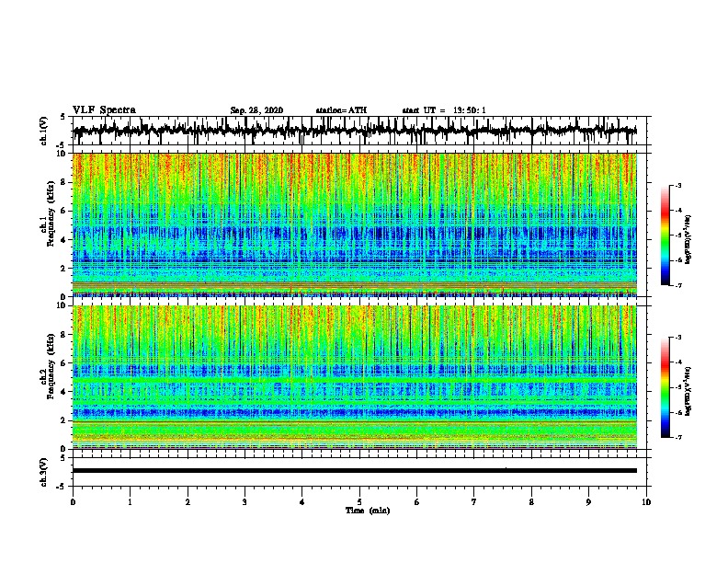The image size is (728, 563).
Task: Click time axis tick label "1"
Action: pyautogui.click(x=130, y=502)
